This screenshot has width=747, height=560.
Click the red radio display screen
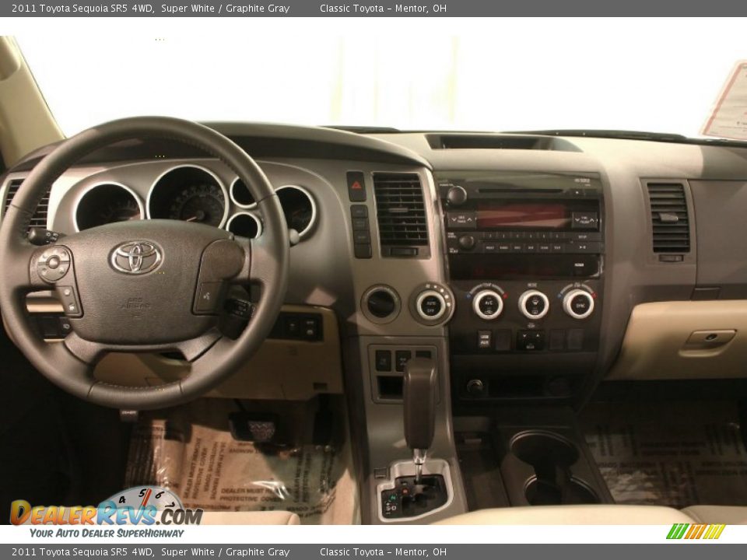tap(523, 217)
